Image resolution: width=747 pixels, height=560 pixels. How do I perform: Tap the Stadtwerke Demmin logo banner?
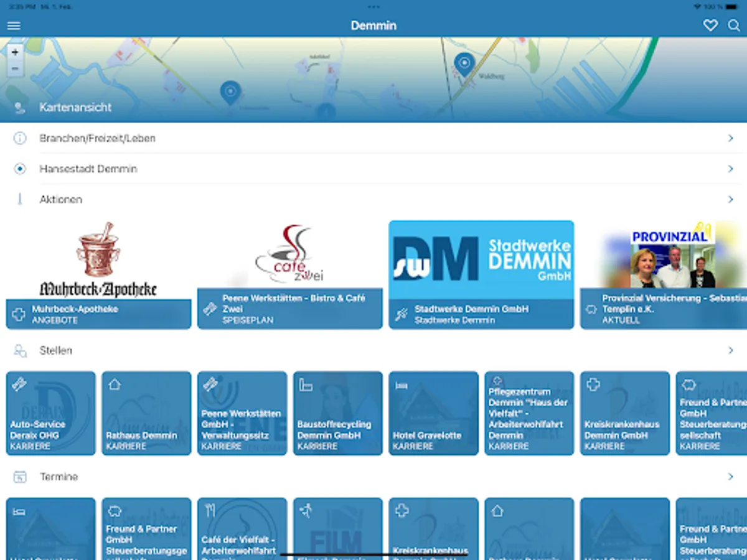481,259
